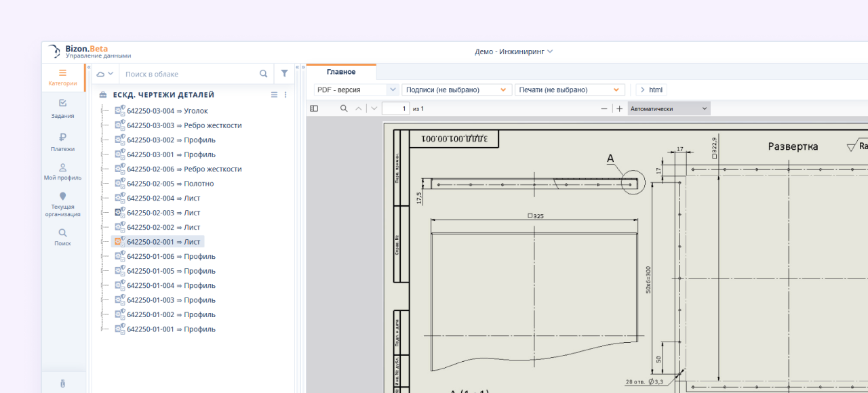Open the Подписи (не выбрано) dropdown
This screenshot has height=393, width=868.
(456, 89)
